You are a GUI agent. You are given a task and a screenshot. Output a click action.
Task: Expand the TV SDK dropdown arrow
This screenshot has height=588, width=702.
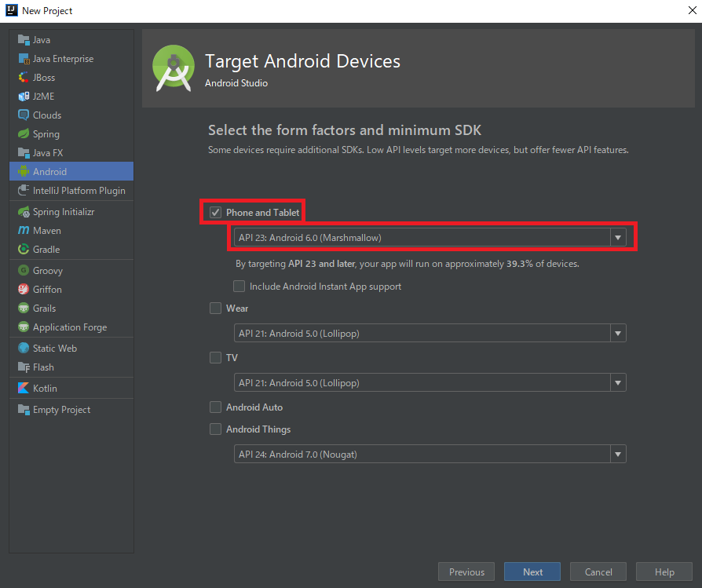[x=618, y=382]
